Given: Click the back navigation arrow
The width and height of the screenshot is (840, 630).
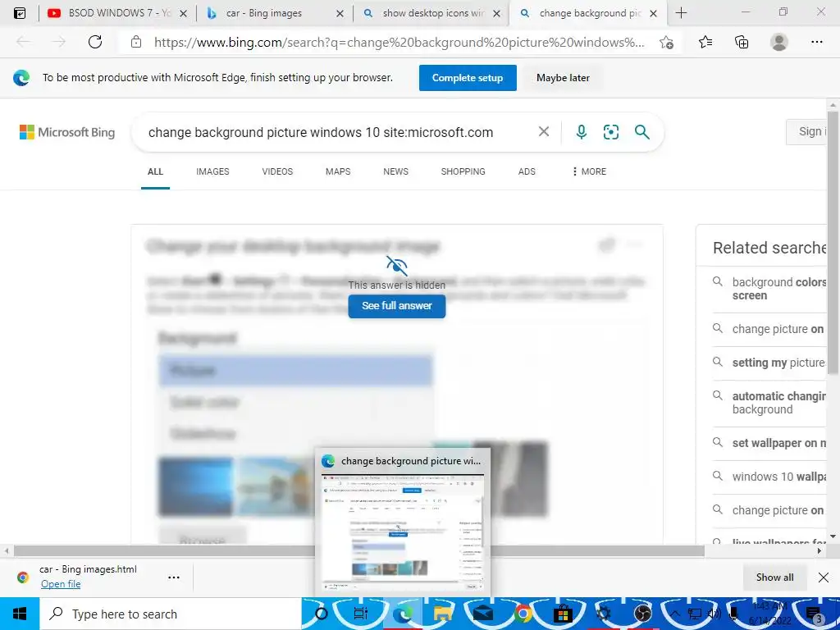Looking at the screenshot, I should click(23, 42).
